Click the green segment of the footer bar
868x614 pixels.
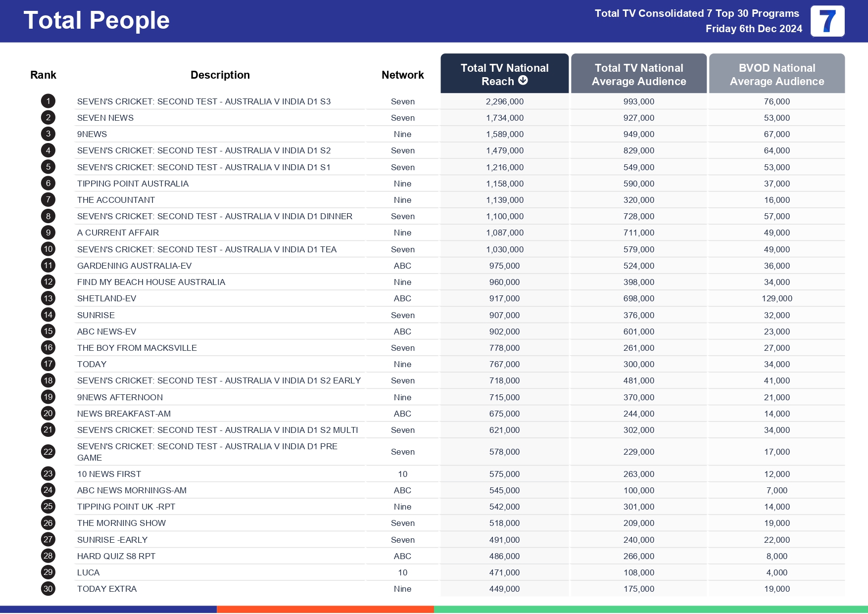point(651,610)
